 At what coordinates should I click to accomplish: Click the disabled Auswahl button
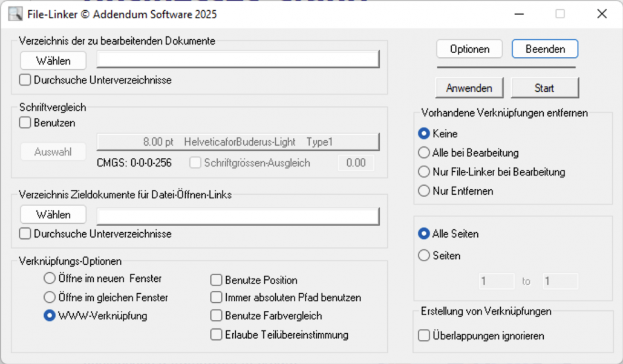coord(53,152)
